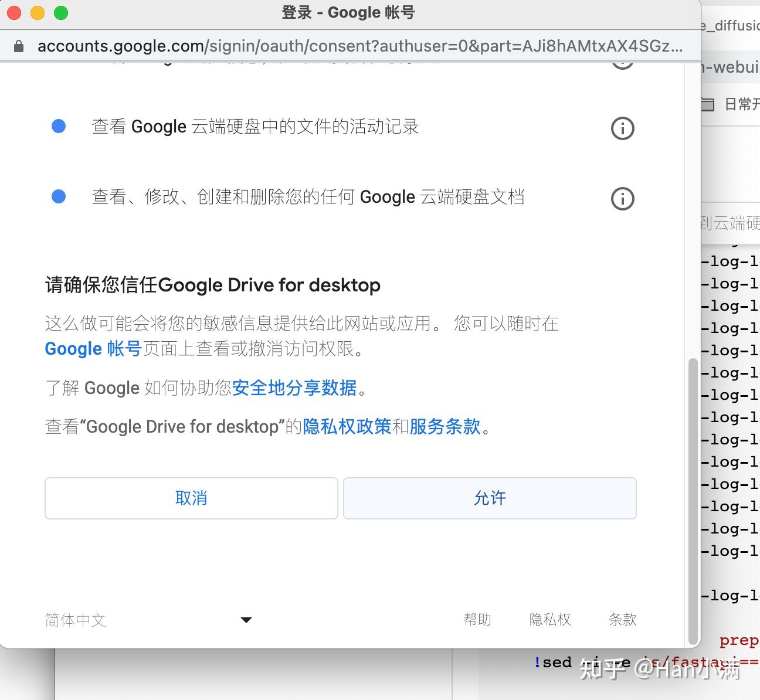
Task: Click the padlock icon in address bar
Action: point(19,46)
